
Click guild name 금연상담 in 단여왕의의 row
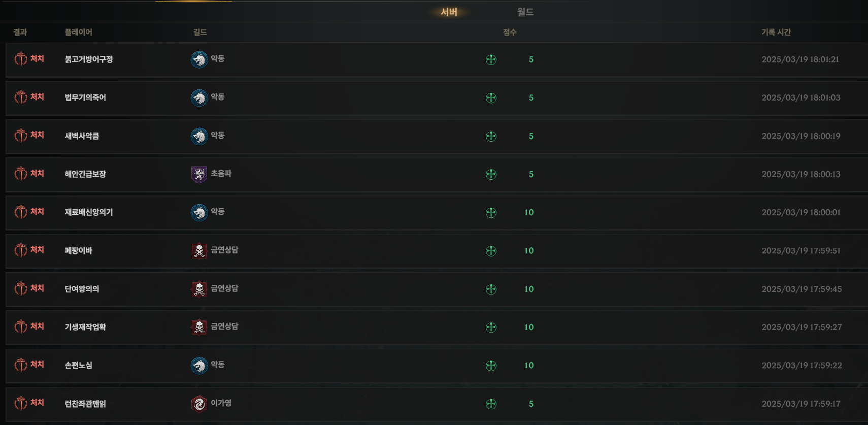pos(224,288)
